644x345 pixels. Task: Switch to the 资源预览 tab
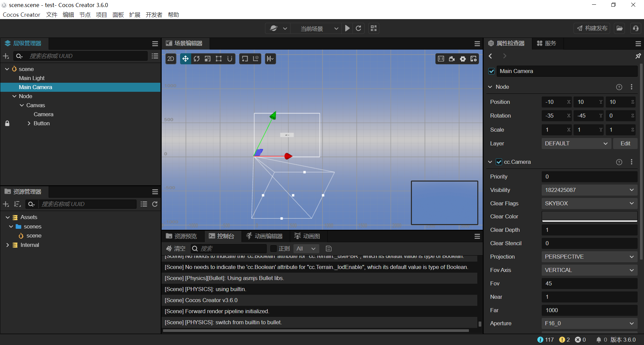click(181, 236)
